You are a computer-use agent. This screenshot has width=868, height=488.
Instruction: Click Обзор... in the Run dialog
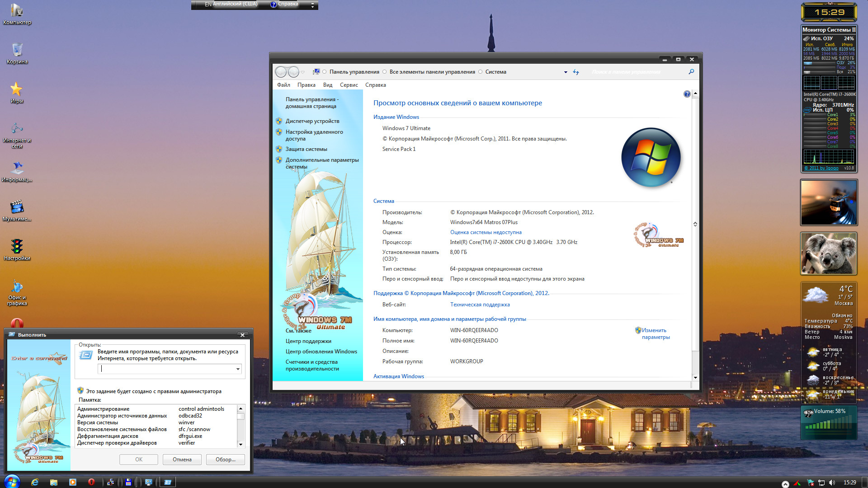(x=226, y=460)
